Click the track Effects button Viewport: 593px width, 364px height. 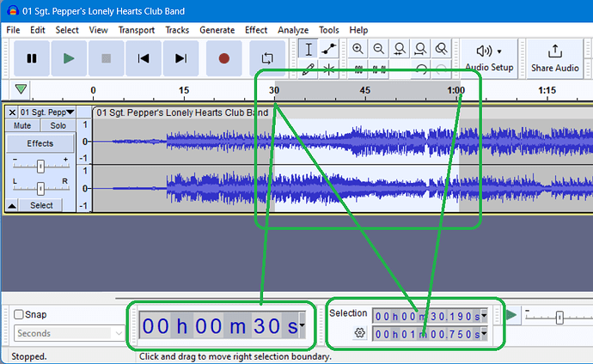coord(40,143)
